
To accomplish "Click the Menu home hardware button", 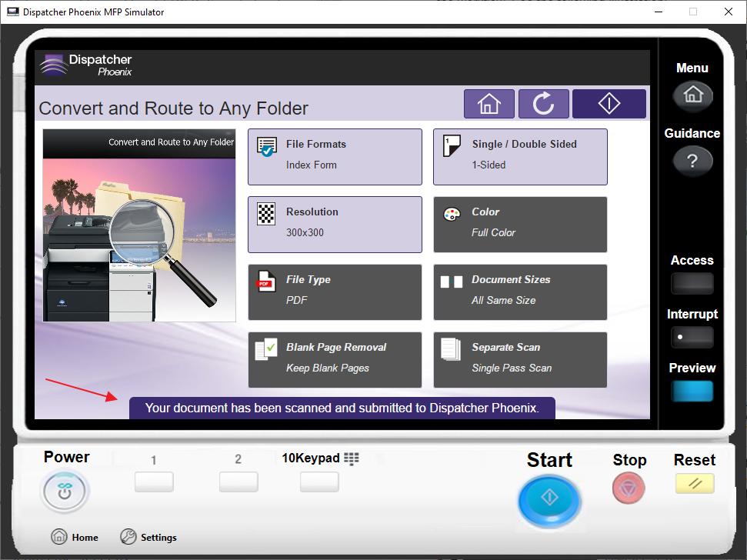I will [692, 95].
